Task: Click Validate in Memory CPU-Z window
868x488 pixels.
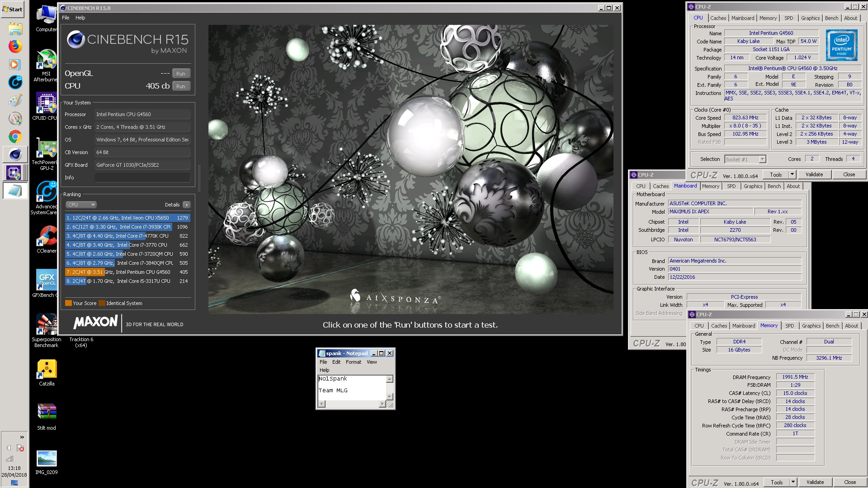Action: (x=815, y=482)
